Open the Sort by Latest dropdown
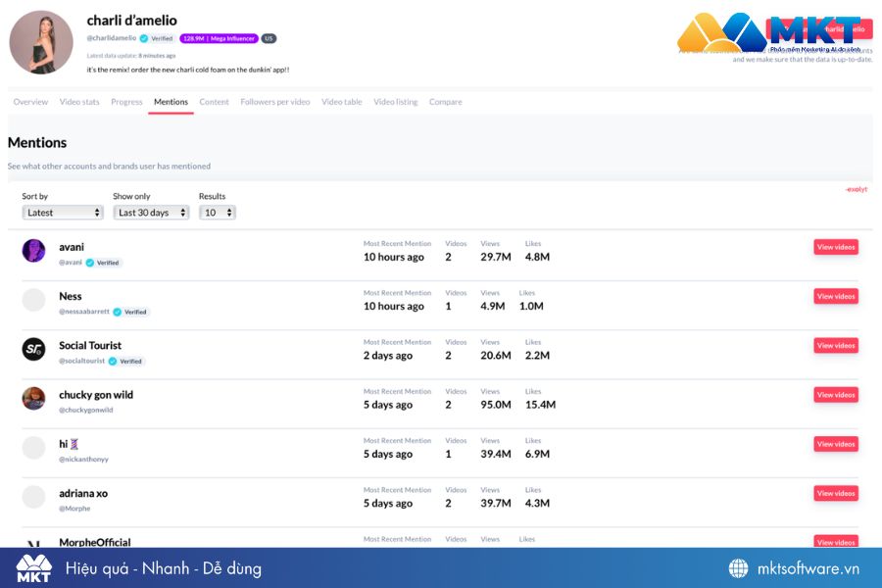Image resolution: width=882 pixels, height=588 pixels. pos(63,212)
